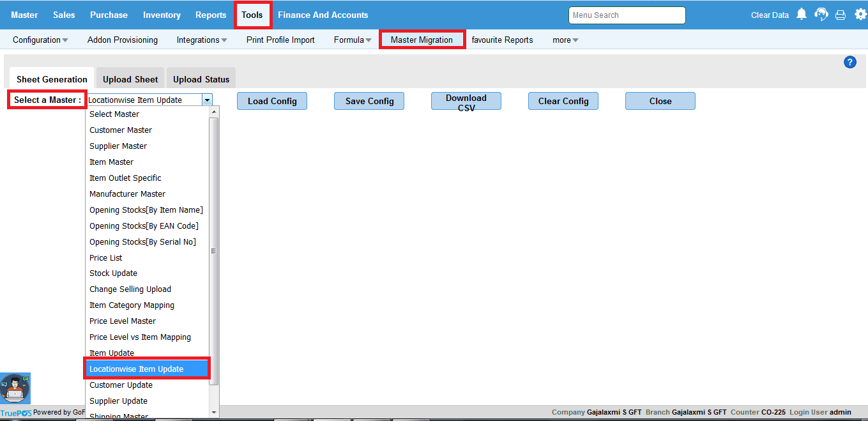Click the Clear Config button
868x421 pixels.
563,101
